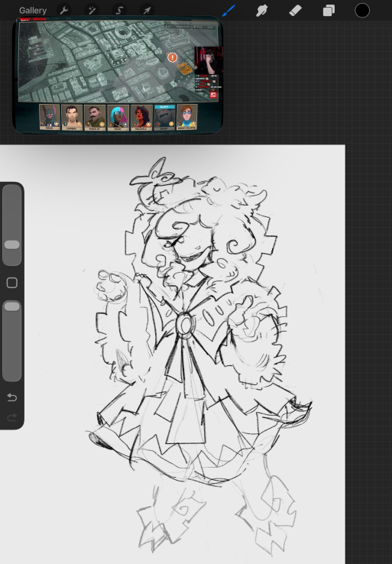
Task: Select the gray golem card labeled with blue banner
Action: coord(164,117)
